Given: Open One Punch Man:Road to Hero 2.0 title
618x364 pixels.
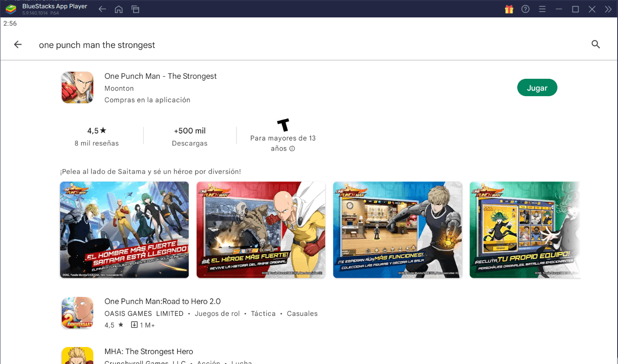Looking at the screenshot, I should tap(163, 301).
